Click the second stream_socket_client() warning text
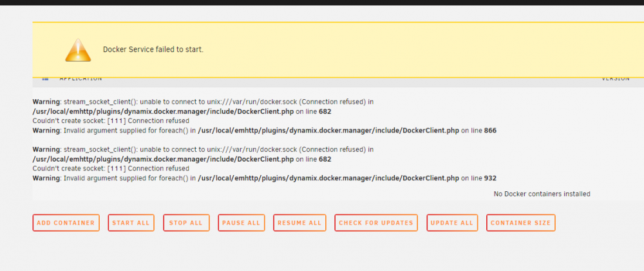Image resolution: width=644 pixels, height=271 pixels. tap(203, 149)
